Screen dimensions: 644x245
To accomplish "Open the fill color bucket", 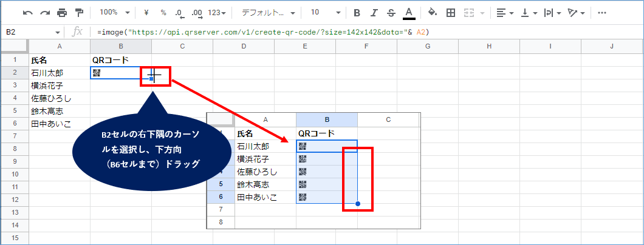I will (433, 13).
